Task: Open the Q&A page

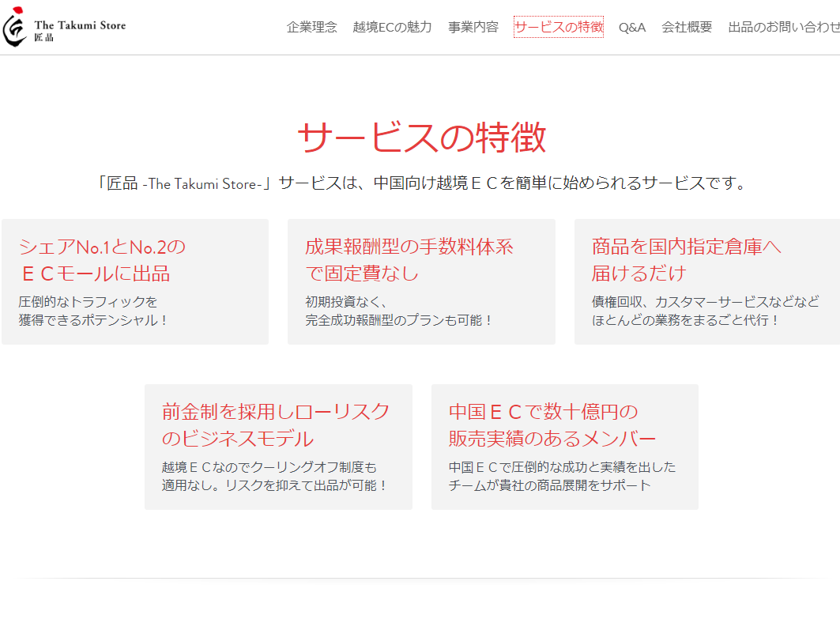Action: click(632, 26)
